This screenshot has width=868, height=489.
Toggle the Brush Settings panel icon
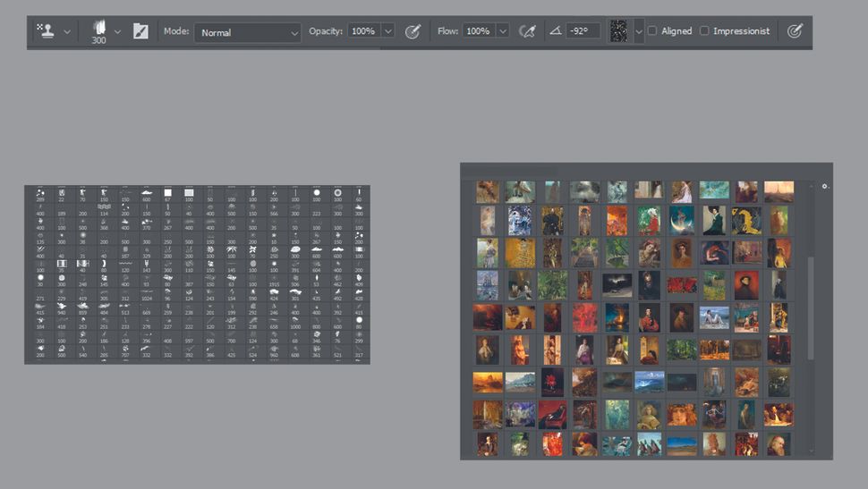[140, 31]
